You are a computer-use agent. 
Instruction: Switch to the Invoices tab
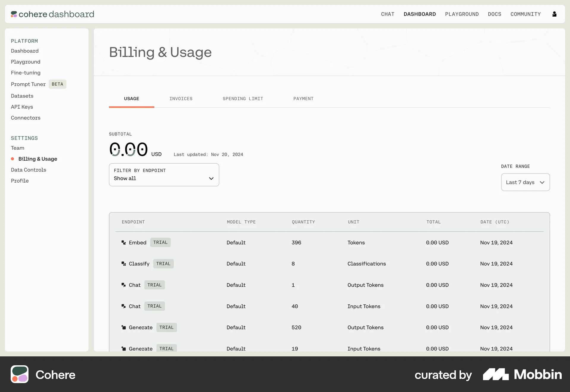pyautogui.click(x=181, y=99)
